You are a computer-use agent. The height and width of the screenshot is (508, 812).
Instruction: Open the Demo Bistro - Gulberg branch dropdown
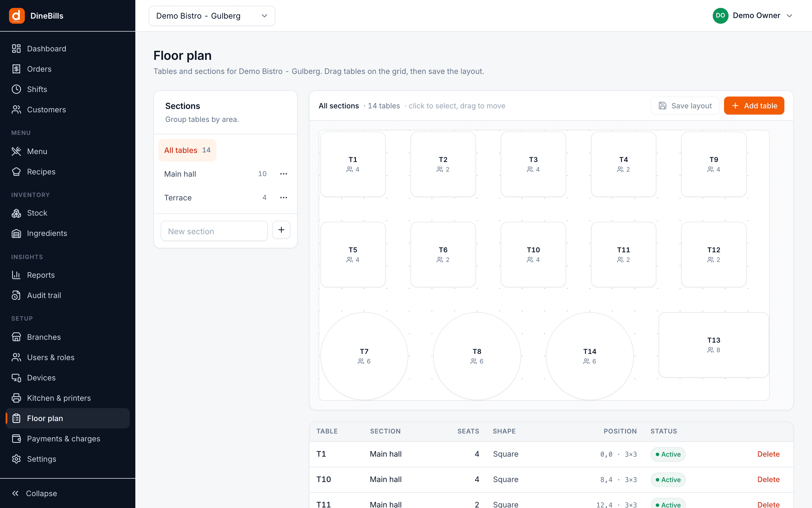pos(212,16)
